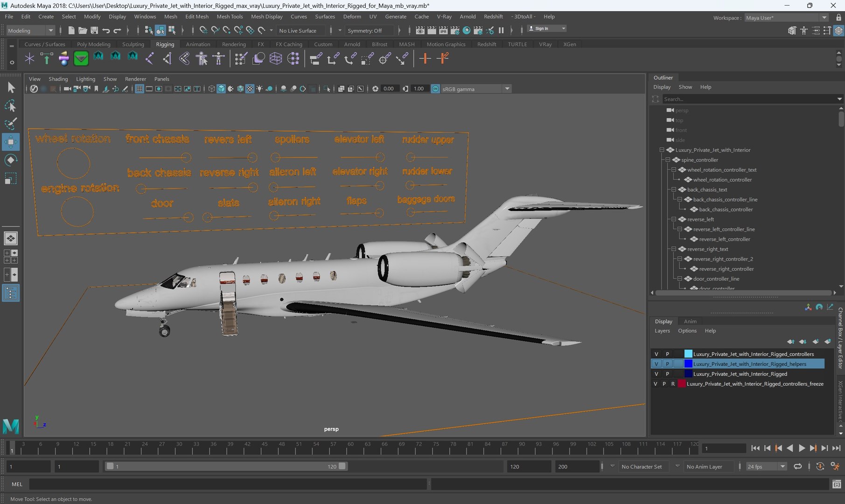The image size is (845, 504).
Task: Click the red swatch of controllers_freeze layer
Action: click(x=682, y=384)
